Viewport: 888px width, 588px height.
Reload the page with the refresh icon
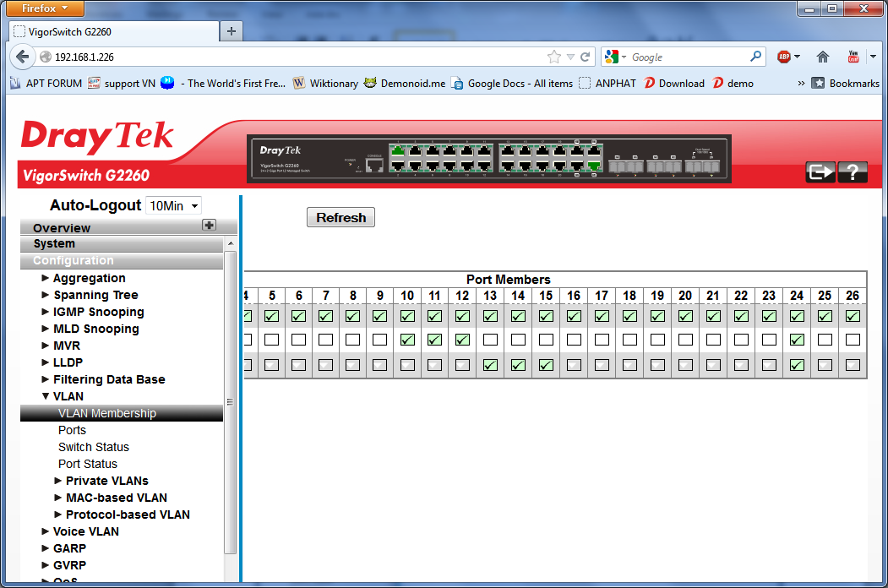click(586, 57)
